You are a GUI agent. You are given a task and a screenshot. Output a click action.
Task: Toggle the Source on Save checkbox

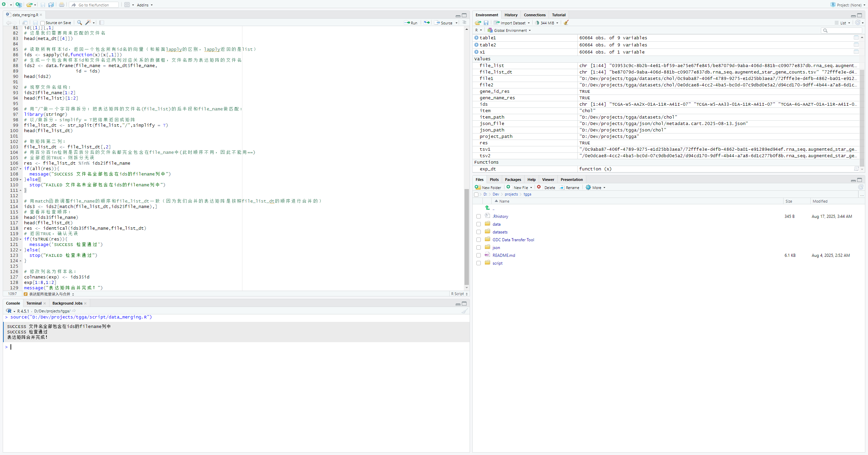coord(42,23)
